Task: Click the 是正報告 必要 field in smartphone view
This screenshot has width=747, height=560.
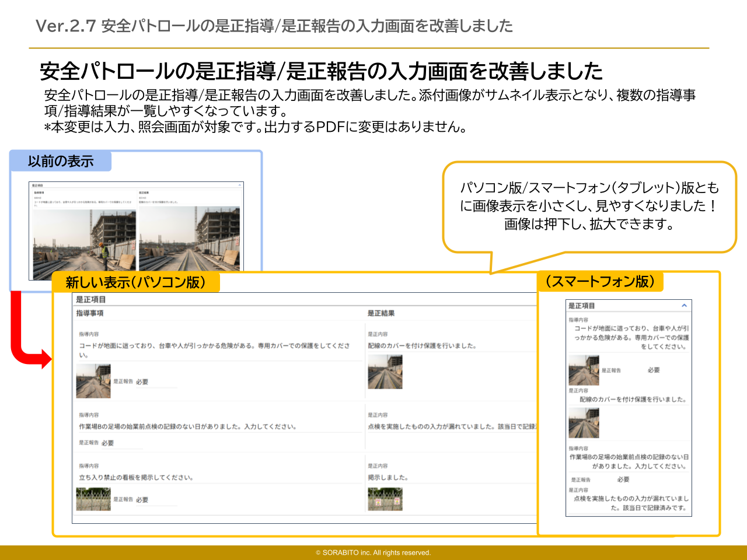Action: 654,370
